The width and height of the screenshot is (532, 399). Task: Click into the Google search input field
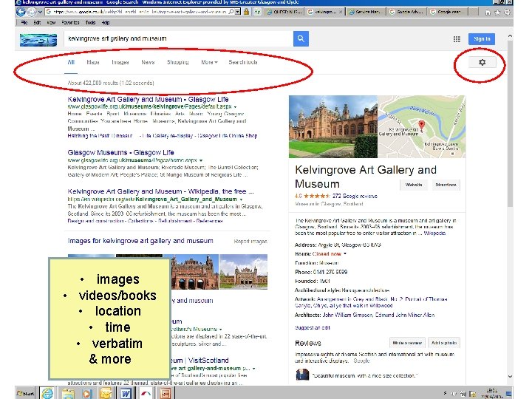click(x=179, y=38)
